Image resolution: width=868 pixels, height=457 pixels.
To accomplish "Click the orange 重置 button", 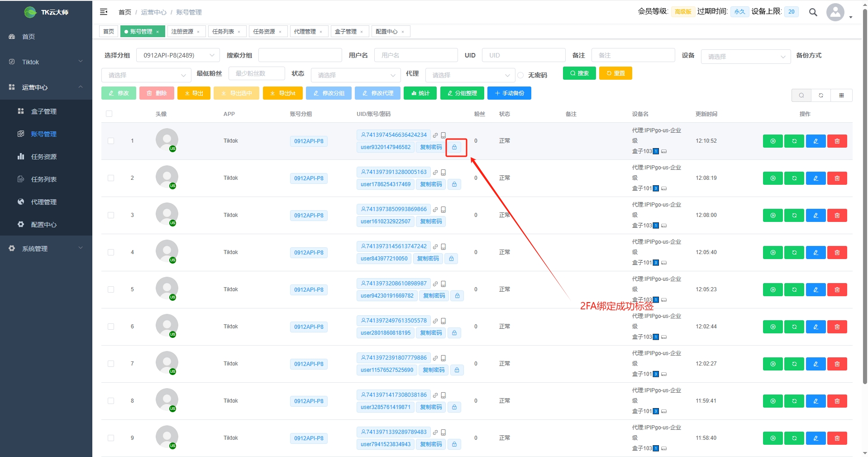I will click(x=615, y=73).
